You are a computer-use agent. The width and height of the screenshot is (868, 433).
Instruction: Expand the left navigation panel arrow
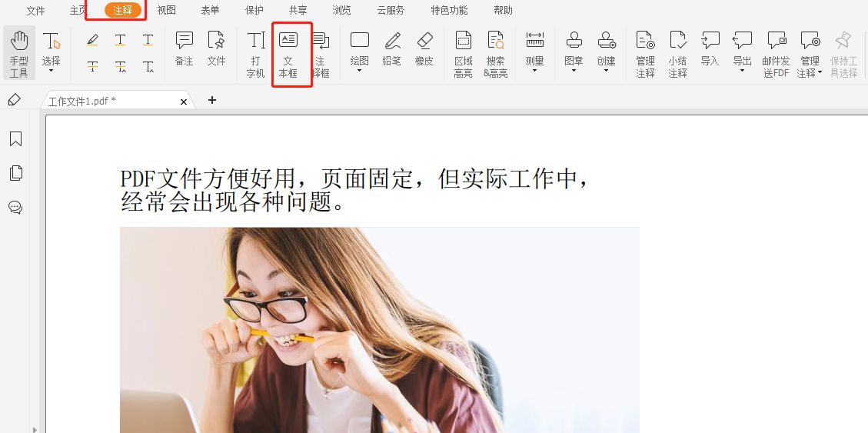click(x=35, y=428)
